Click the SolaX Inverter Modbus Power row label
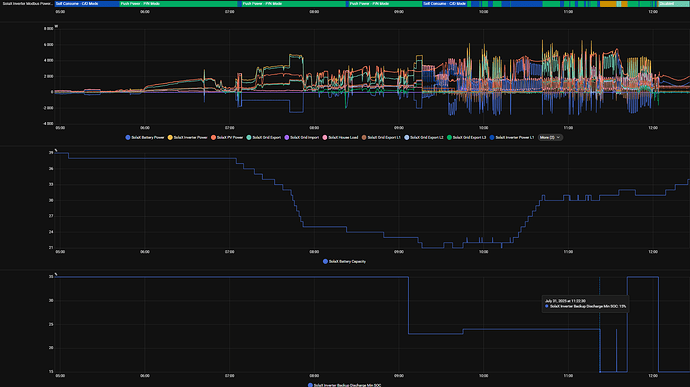The width and height of the screenshot is (690, 387). [27, 4]
